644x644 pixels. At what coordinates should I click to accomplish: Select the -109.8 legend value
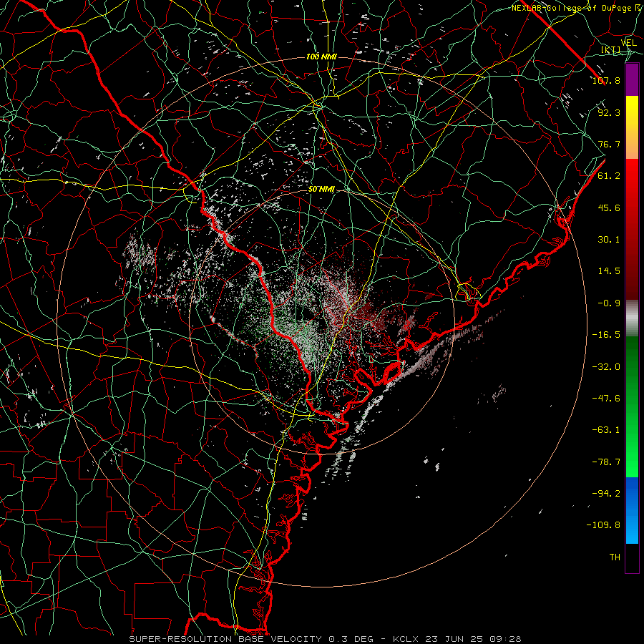tap(603, 525)
